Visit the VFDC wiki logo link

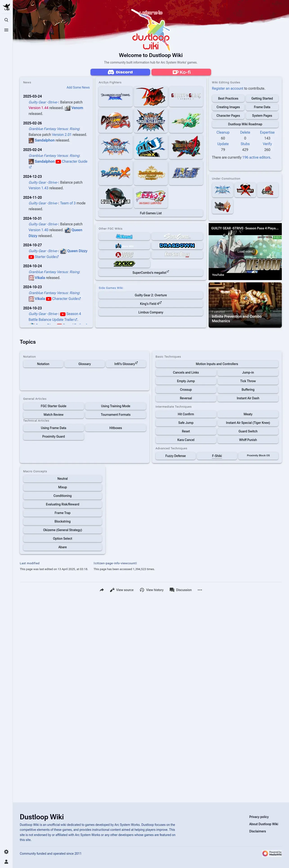[124, 254]
